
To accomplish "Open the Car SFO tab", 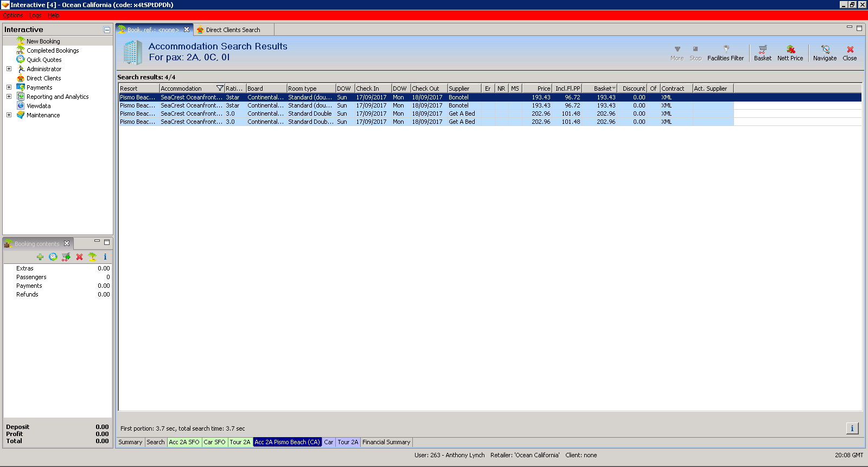I will coord(214,442).
